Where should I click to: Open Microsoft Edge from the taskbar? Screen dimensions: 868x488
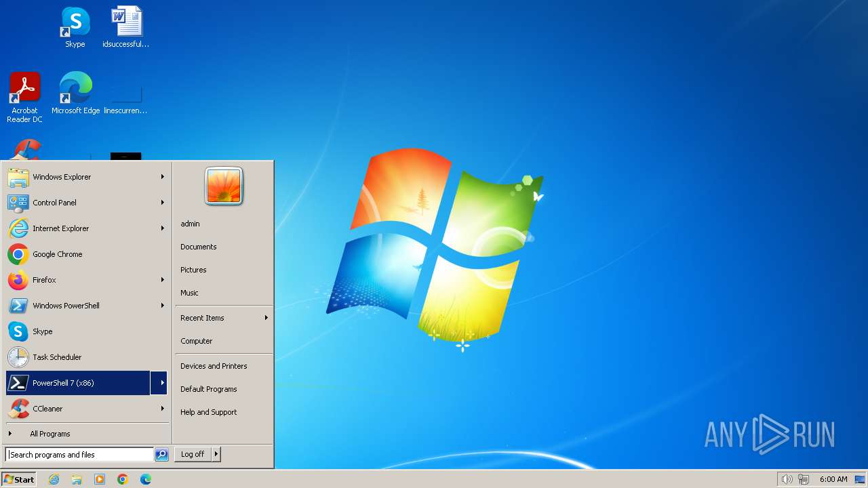click(x=146, y=479)
